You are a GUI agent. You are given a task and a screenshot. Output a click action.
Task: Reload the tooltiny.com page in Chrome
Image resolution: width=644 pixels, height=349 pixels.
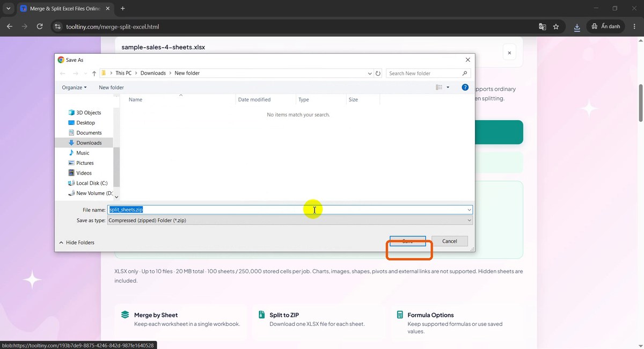point(40,26)
